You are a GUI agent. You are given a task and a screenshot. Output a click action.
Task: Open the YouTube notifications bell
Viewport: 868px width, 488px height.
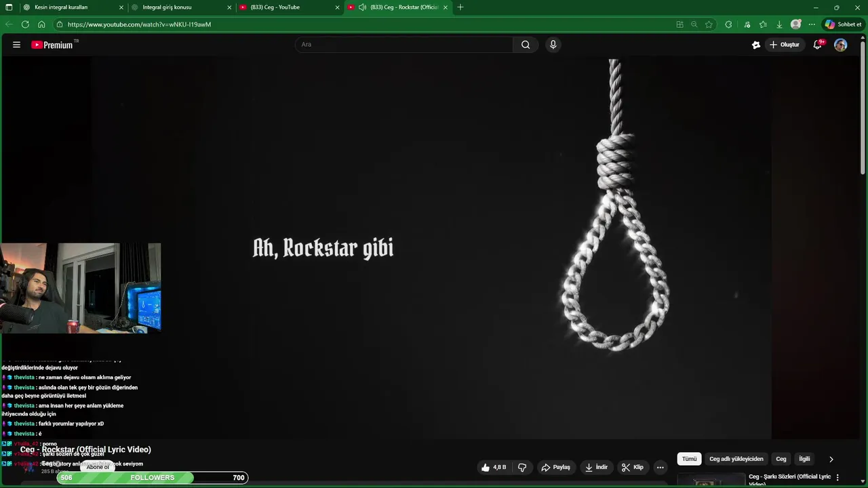point(818,45)
